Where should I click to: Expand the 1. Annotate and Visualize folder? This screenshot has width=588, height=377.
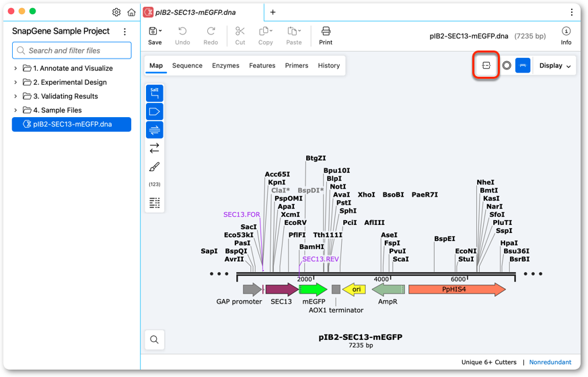point(15,68)
